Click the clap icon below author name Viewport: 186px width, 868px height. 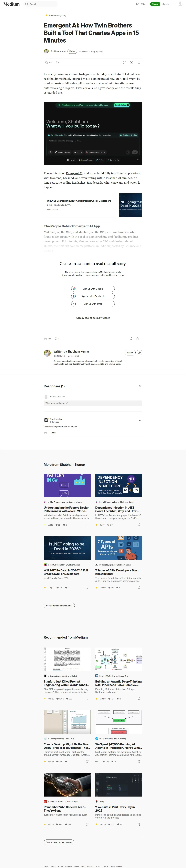47,62
